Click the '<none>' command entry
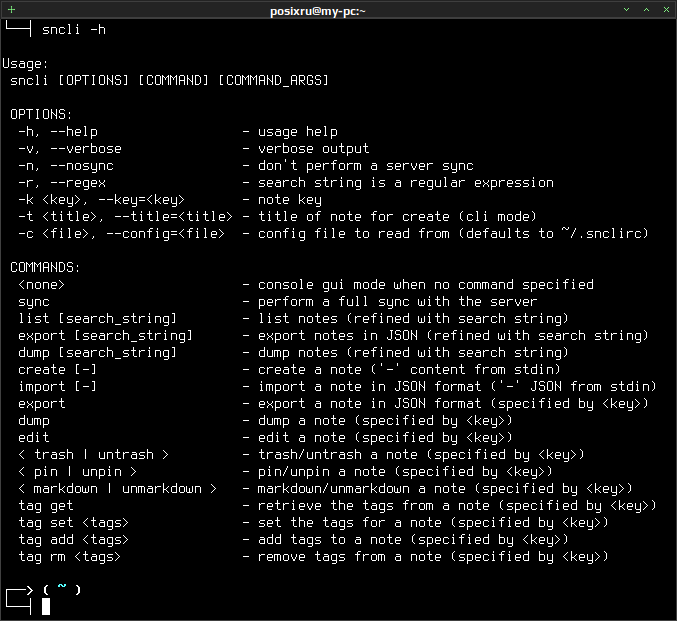Viewport: 677px width, 621px height. [x=41, y=285]
